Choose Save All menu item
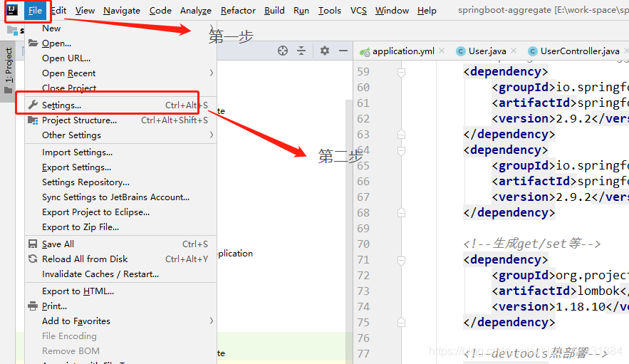Screen dimensions: 629x364 click(121, 244)
